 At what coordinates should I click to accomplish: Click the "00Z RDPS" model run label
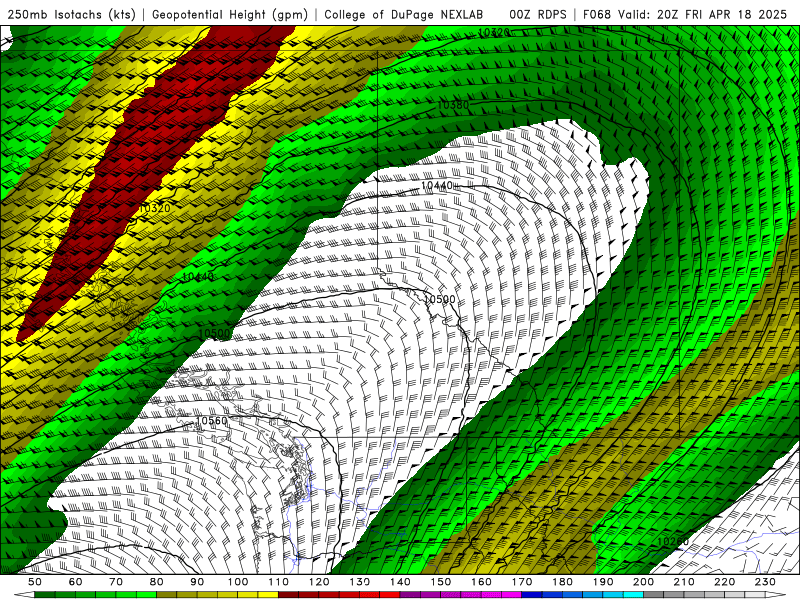click(538, 14)
